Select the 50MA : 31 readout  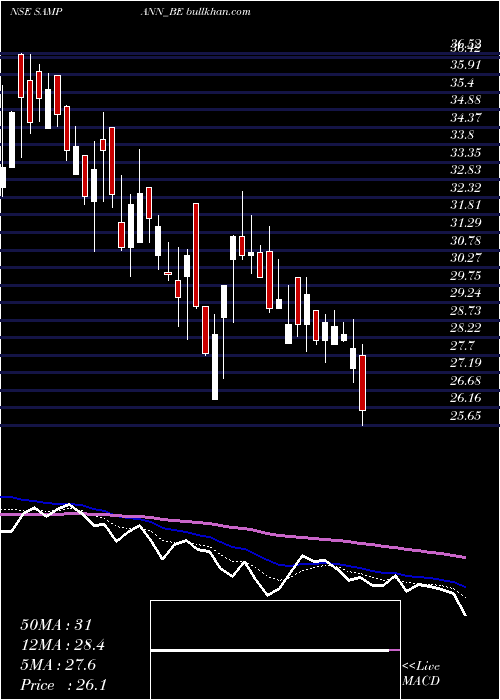click(x=58, y=625)
